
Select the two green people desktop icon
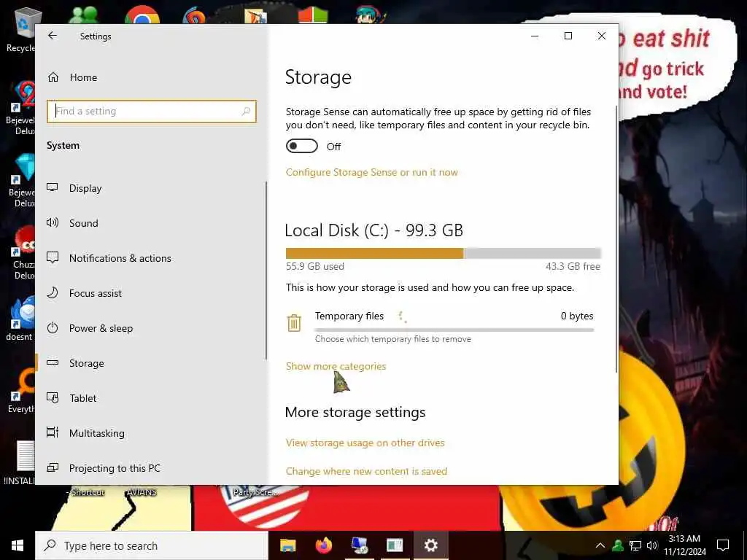coord(83,15)
